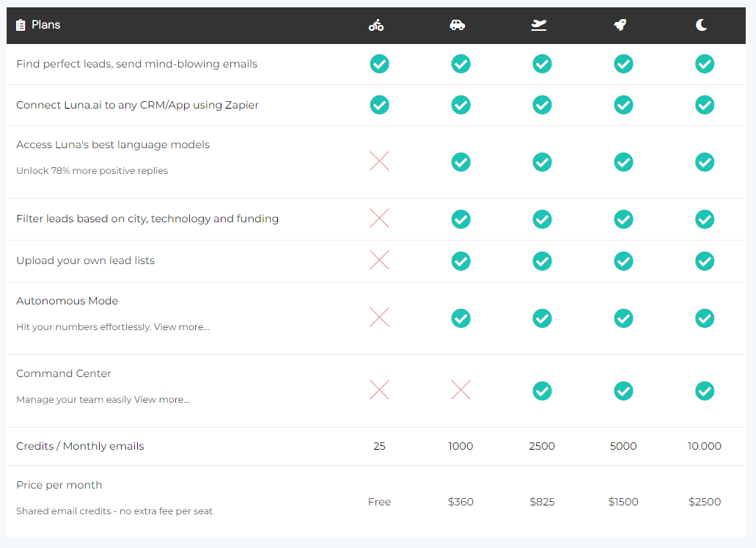Click the rocket plan icon in header
Image resolution: width=756 pixels, height=548 pixels.
tap(620, 26)
